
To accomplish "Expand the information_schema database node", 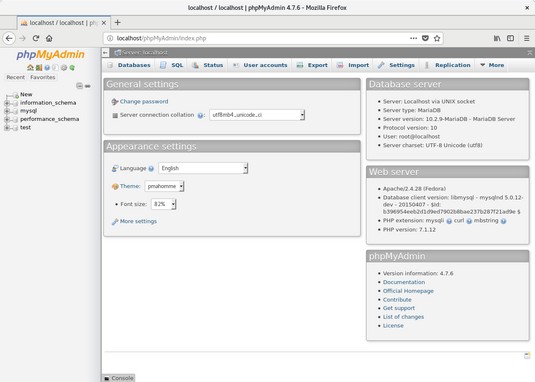I will click(x=6, y=103).
